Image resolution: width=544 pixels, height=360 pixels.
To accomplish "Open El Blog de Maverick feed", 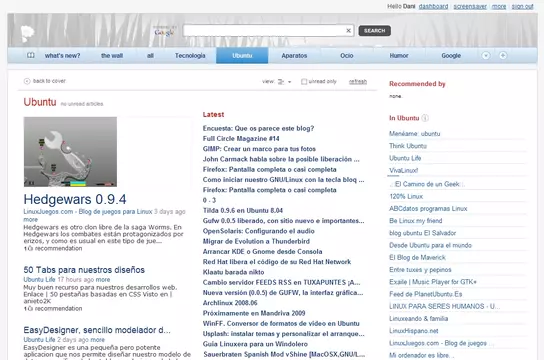I will coord(417,257).
